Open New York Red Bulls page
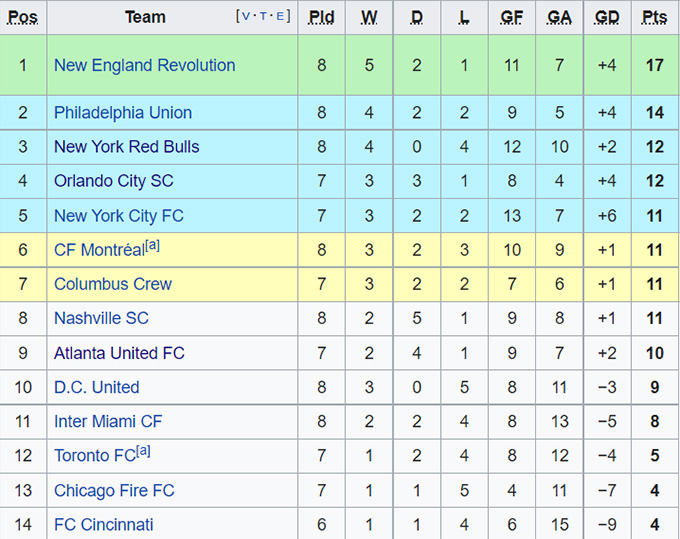This screenshot has height=539, width=680. tap(126, 146)
